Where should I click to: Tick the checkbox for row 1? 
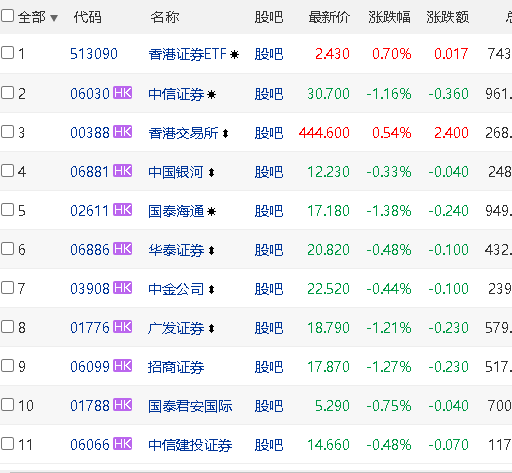click(x=7, y=53)
